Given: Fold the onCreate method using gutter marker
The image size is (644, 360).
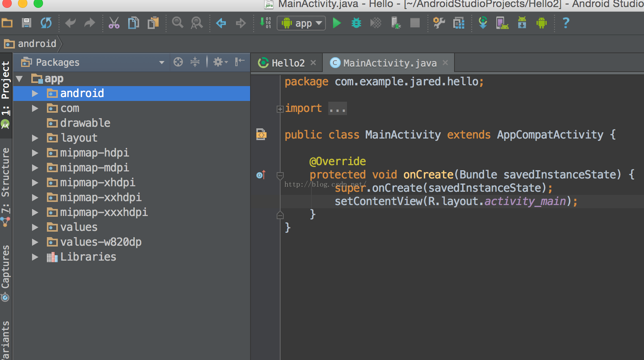Looking at the screenshot, I should (x=280, y=175).
